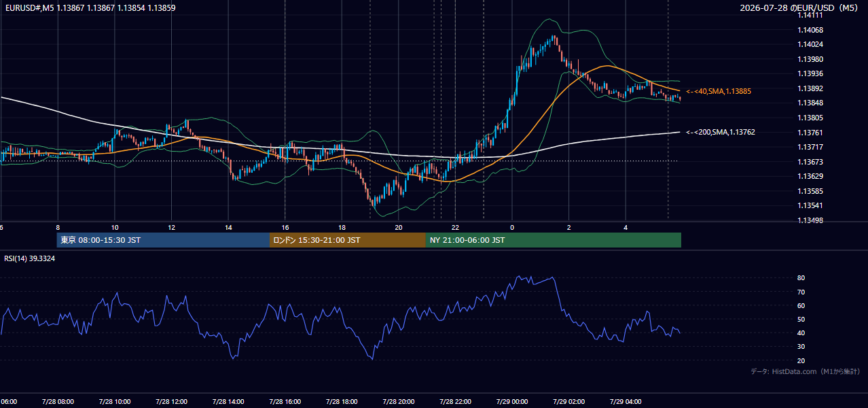Click the 7/29 04:00 date axis label
Screen dimensions: 868x408
(626, 401)
